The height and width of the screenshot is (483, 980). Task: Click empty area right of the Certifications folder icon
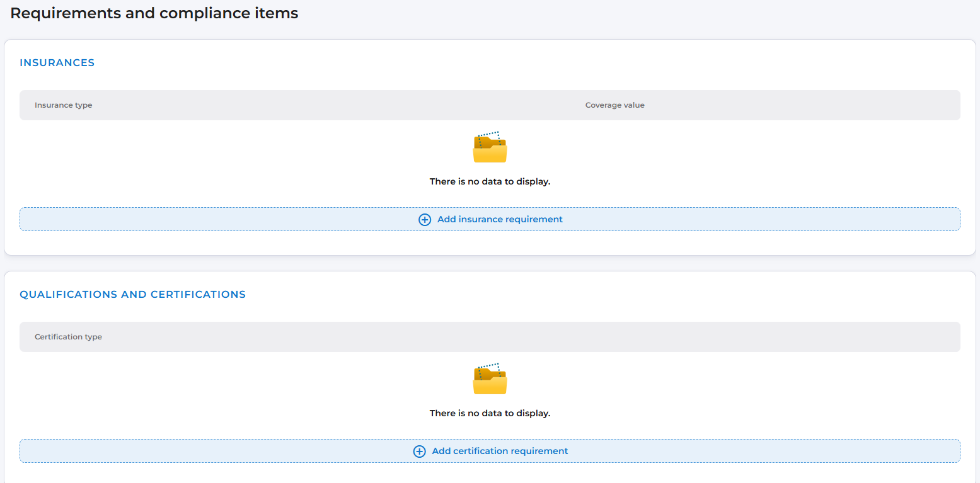click(725, 381)
